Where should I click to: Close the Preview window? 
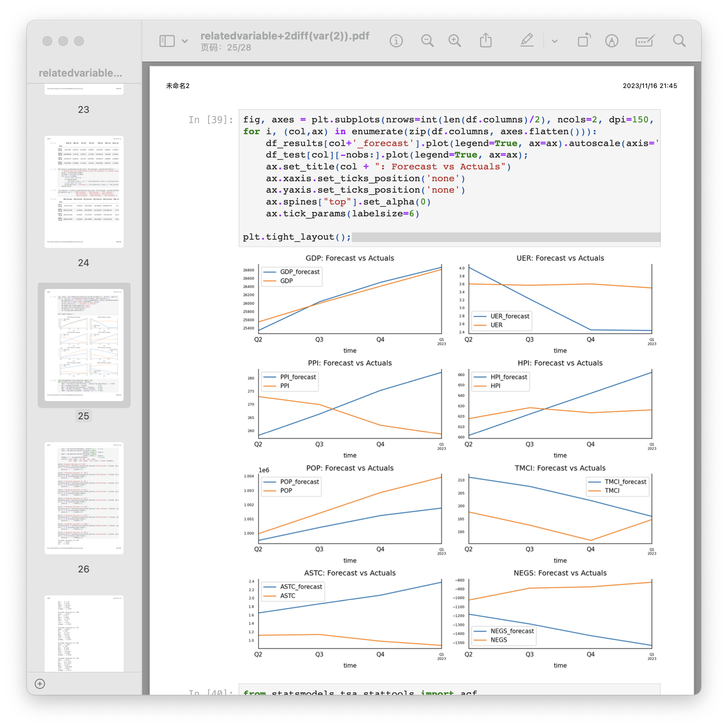click(x=47, y=41)
